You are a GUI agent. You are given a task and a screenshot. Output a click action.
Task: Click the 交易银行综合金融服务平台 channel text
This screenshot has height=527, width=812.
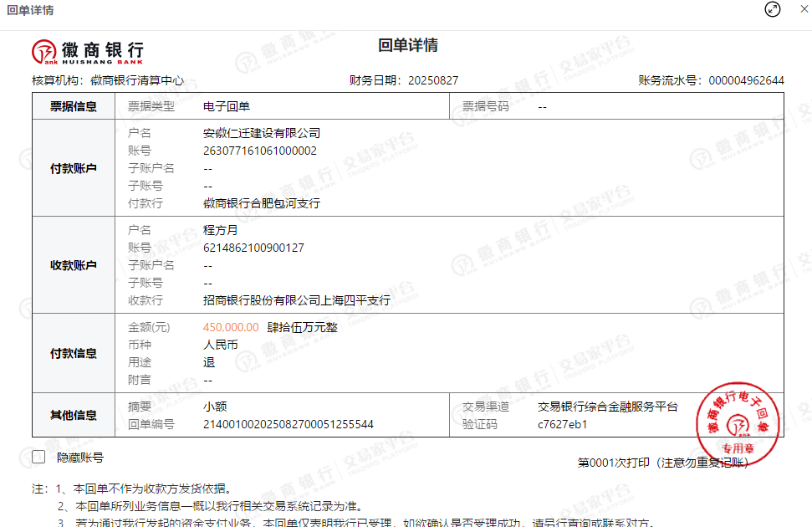(608, 407)
